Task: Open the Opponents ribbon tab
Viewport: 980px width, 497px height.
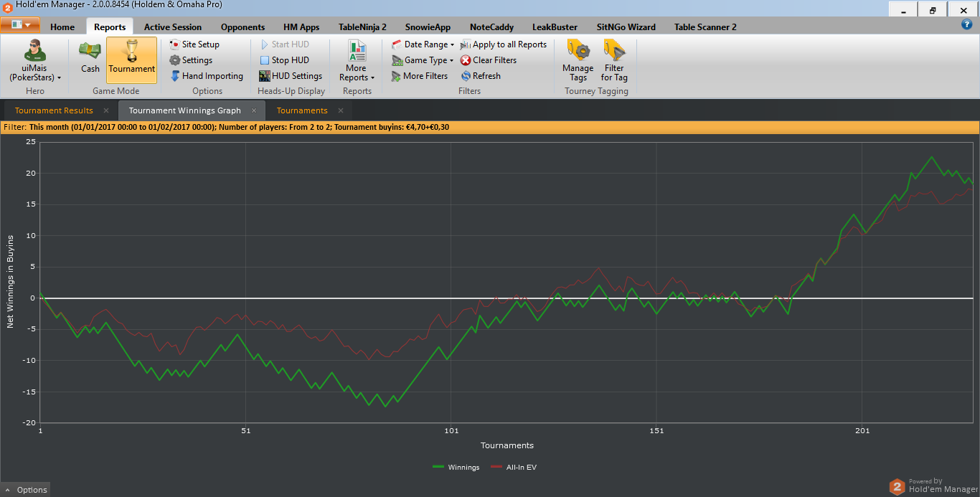Action: point(242,27)
